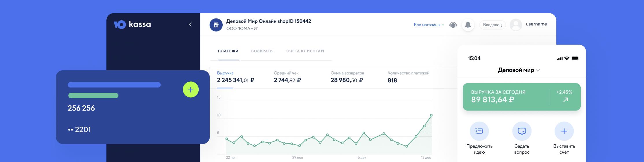Click the +2,45% change value
644x162 pixels.
coord(564,92)
